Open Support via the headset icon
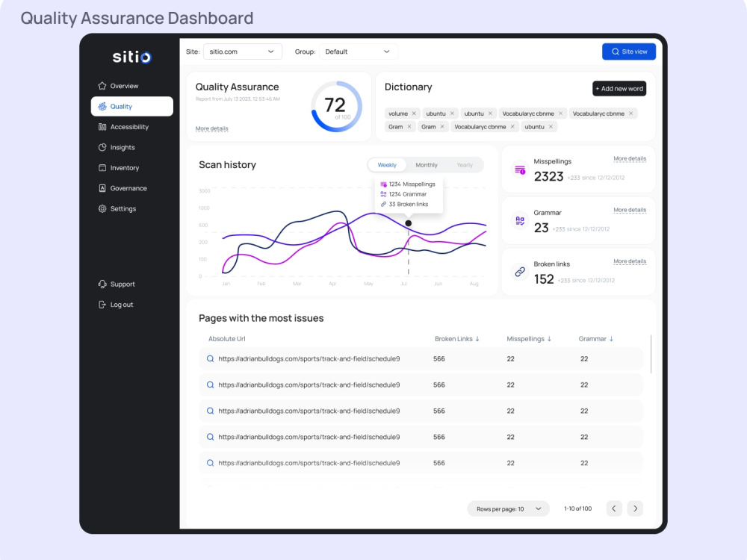This screenshot has width=747, height=560. click(x=102, y=284)
